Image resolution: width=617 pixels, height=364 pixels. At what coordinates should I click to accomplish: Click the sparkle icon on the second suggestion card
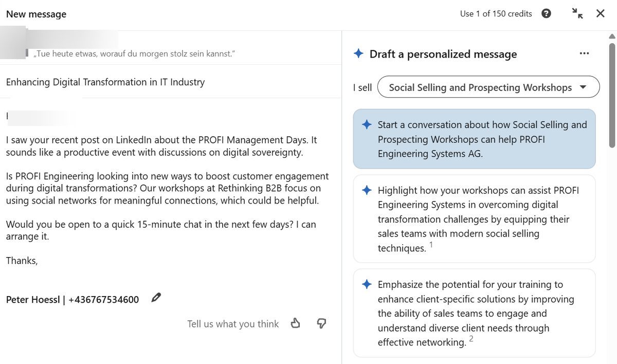(366, 190)
